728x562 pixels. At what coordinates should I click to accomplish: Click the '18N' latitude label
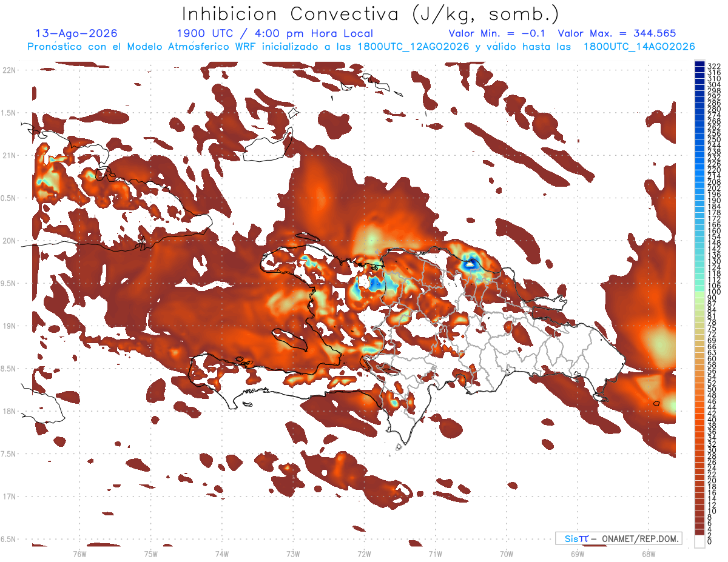coord(10,411)
